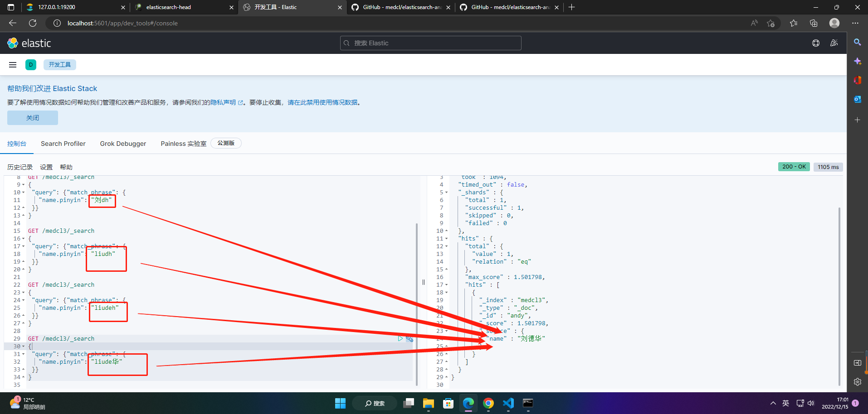The width and height of the screenshot is (868, 414).
Task: Click the browser address bar URL
Action: coord(122,23)
